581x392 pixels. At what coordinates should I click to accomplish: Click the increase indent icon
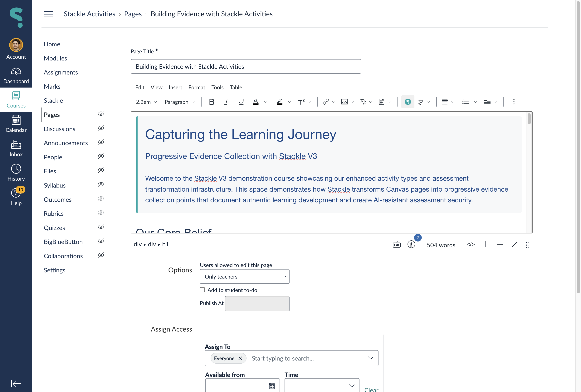click(x=487, y=102)
